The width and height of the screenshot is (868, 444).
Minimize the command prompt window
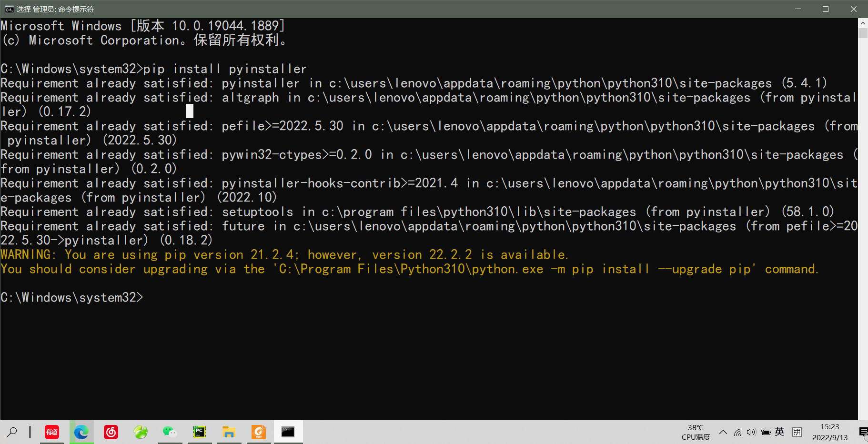(x=798, y=9)
